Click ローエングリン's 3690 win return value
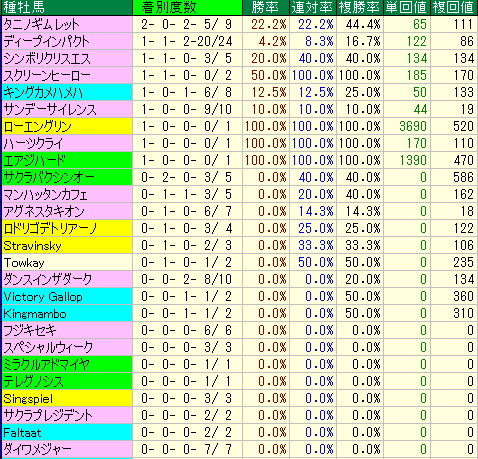The width and height of the screenshot is (478, 459). click(413, 126)
